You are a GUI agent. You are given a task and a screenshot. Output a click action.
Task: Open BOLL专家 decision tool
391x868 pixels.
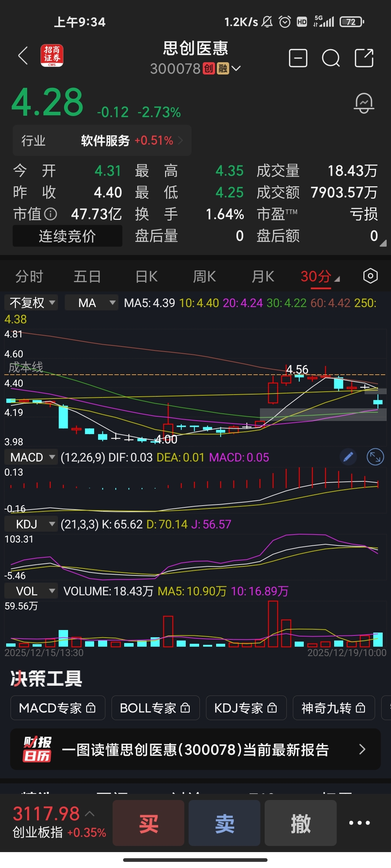click(x=156, y=708)
